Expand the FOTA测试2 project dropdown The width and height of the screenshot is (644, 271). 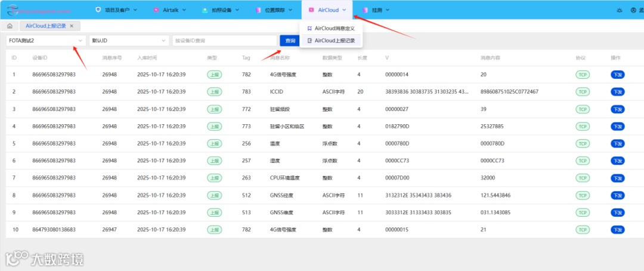click(x=46, y=41)
